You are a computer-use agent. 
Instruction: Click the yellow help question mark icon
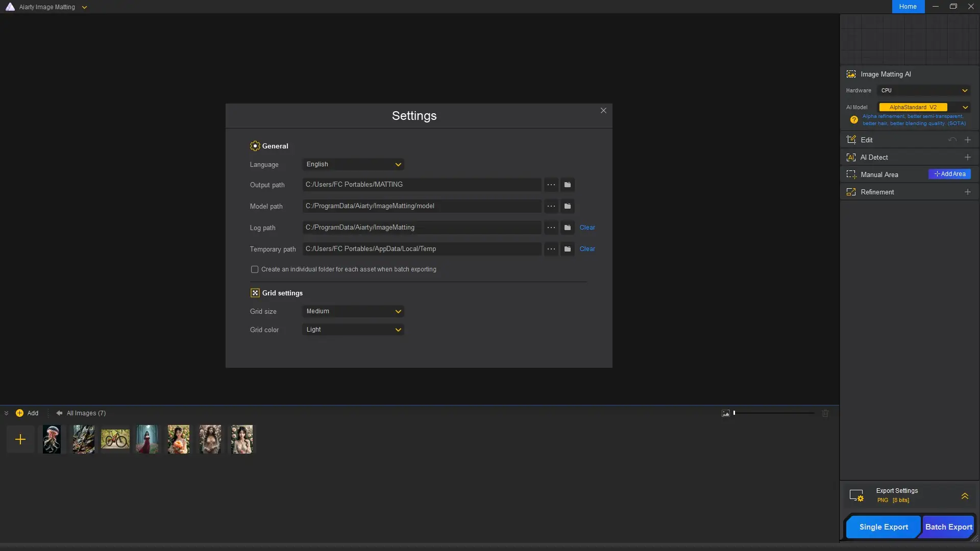tap(854, 120)
